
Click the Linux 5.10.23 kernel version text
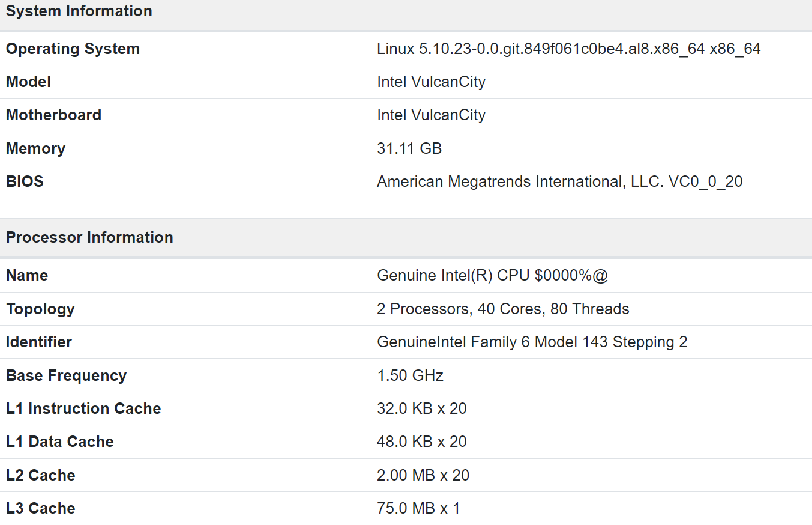point(568,49)
